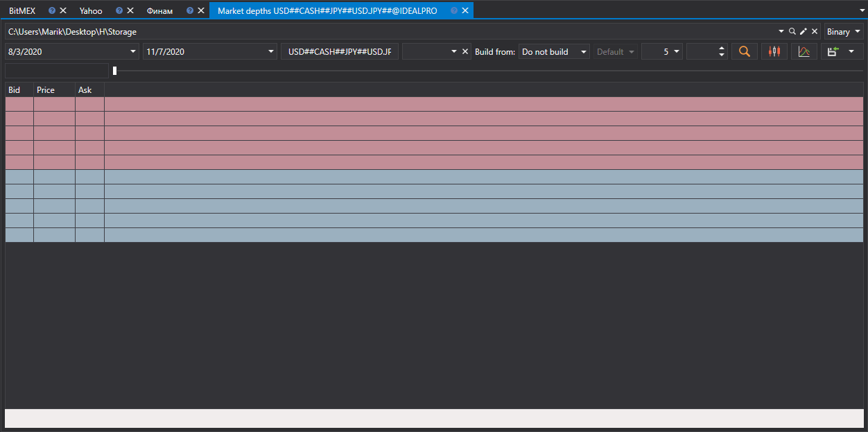
Task: Click the USD##CASH##JPY security field
Action: click(340, 52)
